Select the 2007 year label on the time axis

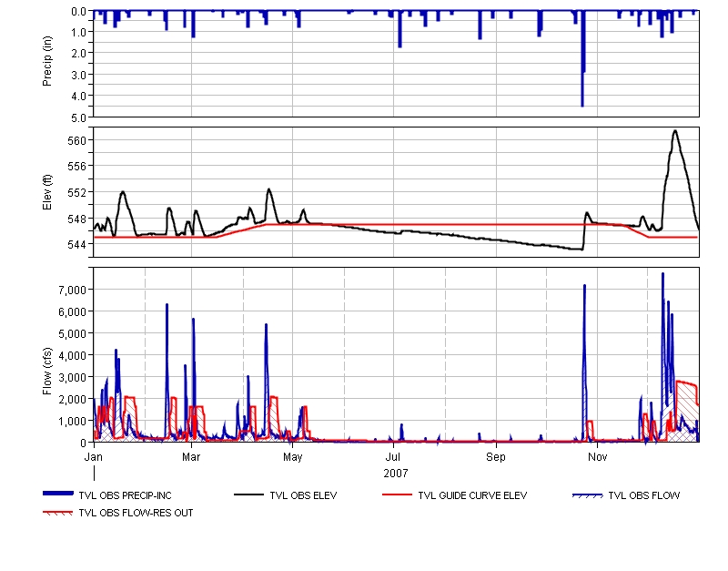point(396,474)
